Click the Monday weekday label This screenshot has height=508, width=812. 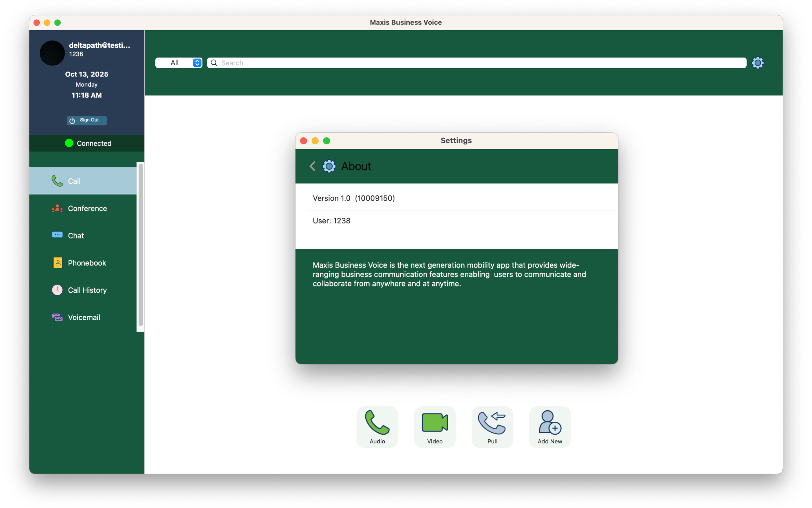click(x=87, y=85)
